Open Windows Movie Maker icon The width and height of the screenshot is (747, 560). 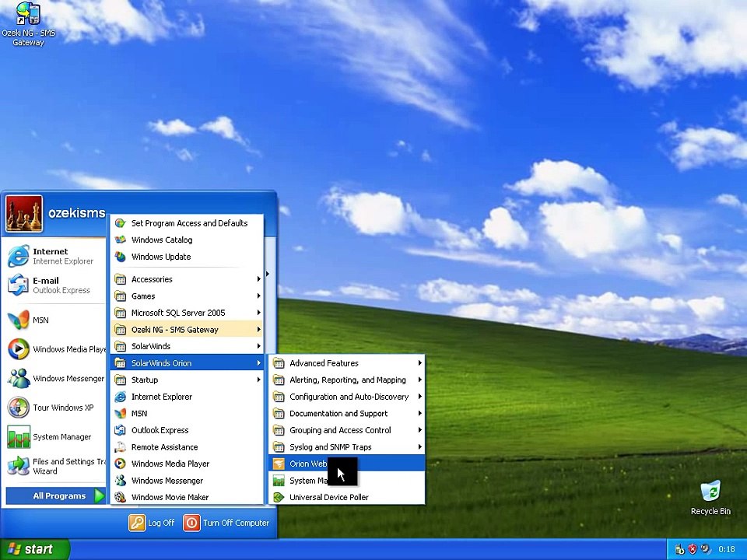[x=121, y=497]
